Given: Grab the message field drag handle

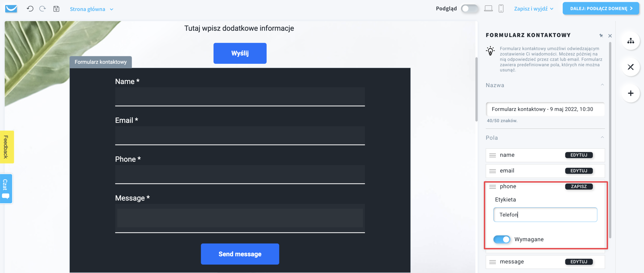Looking at the screenshot, I should click(492, 262).
